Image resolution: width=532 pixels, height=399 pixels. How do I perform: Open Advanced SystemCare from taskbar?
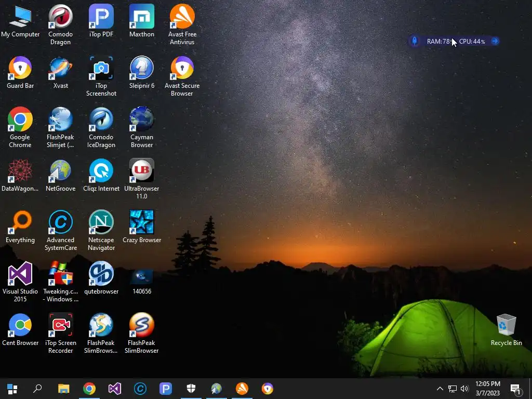coord(140,389)
